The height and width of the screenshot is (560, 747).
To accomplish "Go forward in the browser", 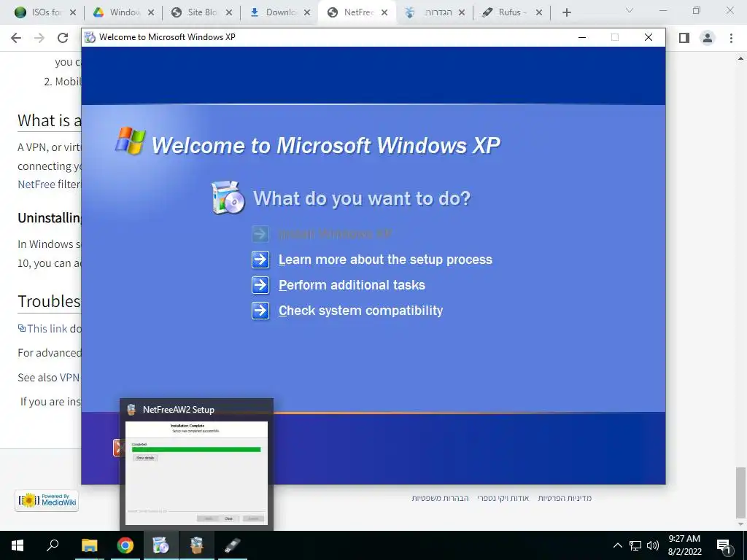I will click(x=39, y=38).
